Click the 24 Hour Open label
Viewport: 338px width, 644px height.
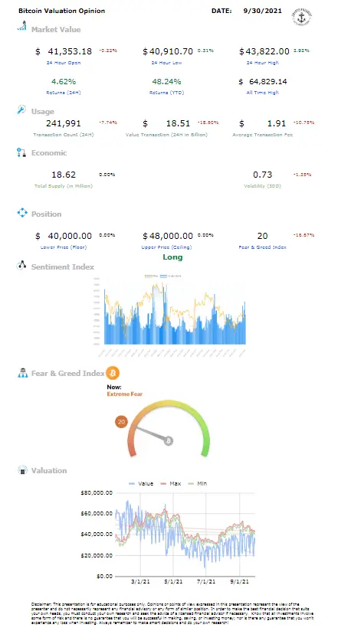(x=64, y=63)
